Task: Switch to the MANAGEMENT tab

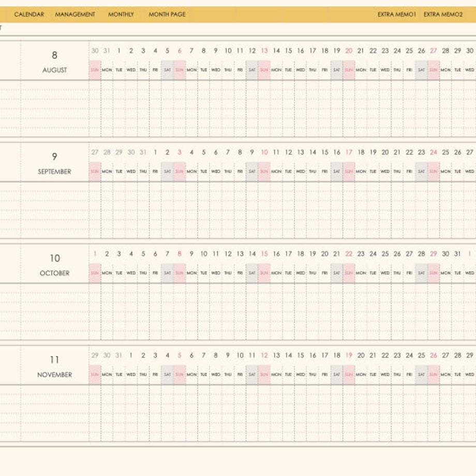Action: [x=75, y=14]
